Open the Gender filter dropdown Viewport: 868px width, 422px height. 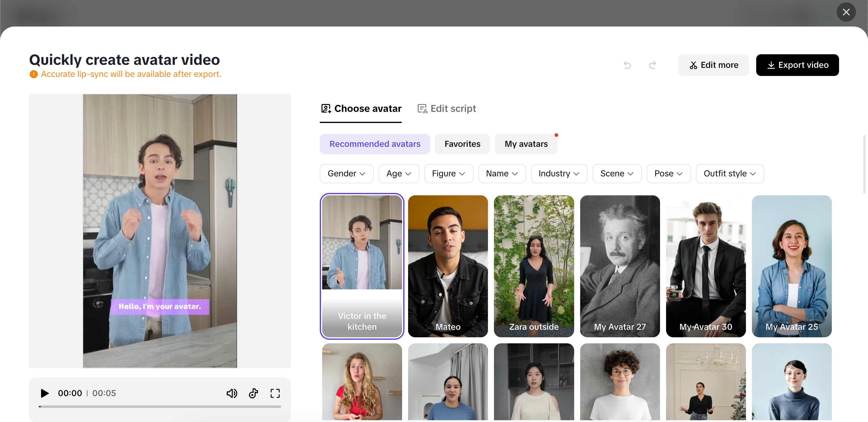coord(346,174)
